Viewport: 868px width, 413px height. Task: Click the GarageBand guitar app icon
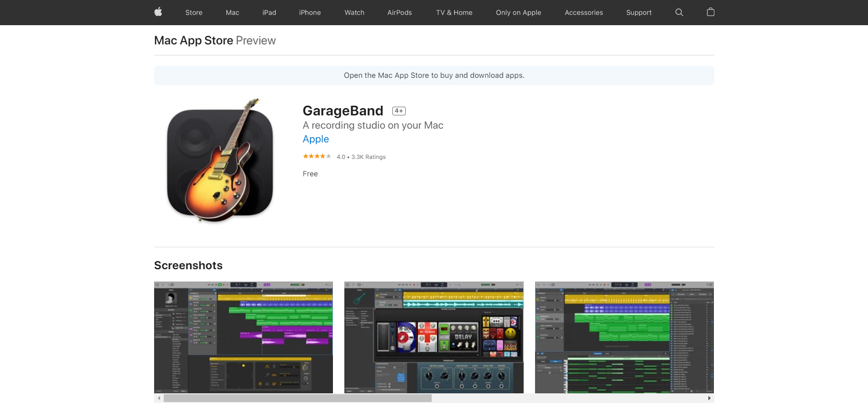(x=220, y=160)
